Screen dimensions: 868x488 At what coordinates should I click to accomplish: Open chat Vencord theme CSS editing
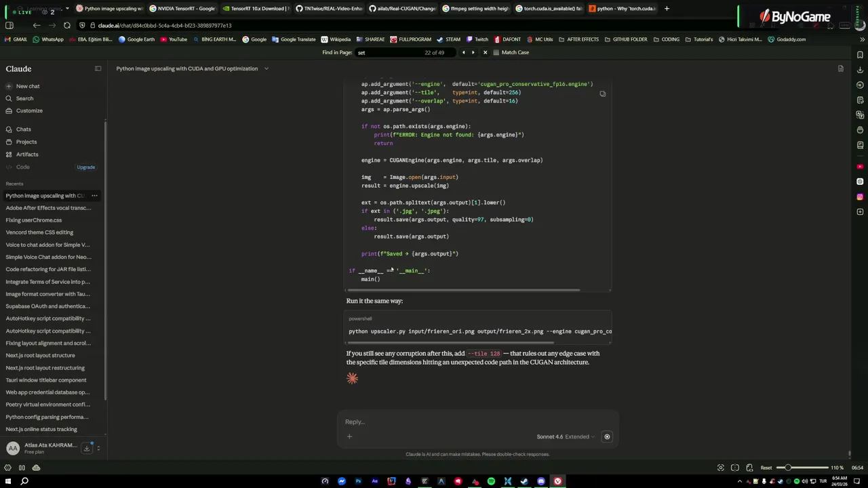pos(39,232)
